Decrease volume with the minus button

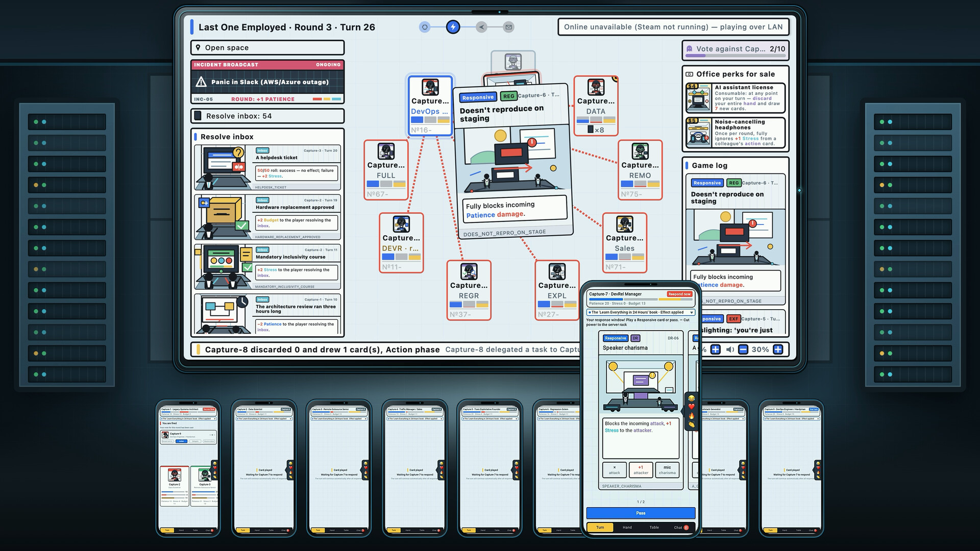pyautogui.click(x=743, y=349)
